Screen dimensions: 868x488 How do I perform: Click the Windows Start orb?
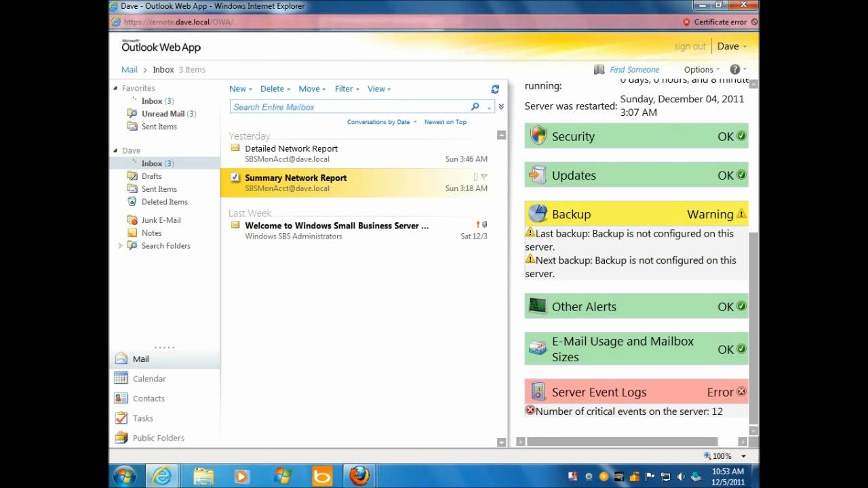(x=124, y=476)
